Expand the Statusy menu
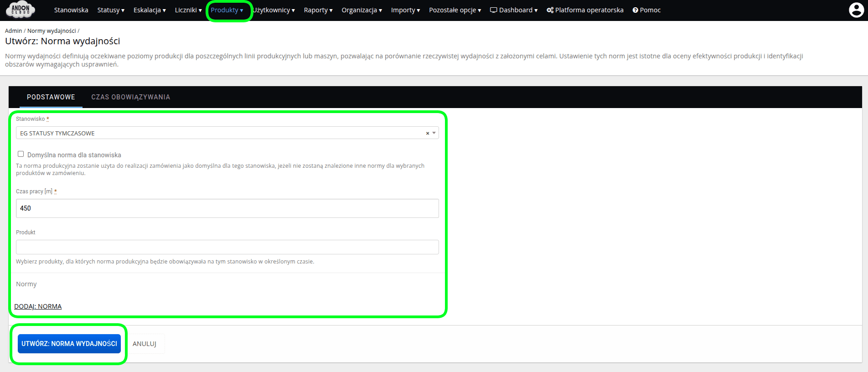868x372 pixels. tap(111, 10)
